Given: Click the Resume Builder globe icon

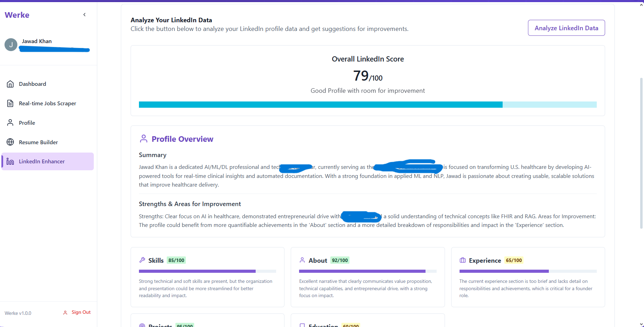Looking at the screenshot, I should tap(10, 142).
